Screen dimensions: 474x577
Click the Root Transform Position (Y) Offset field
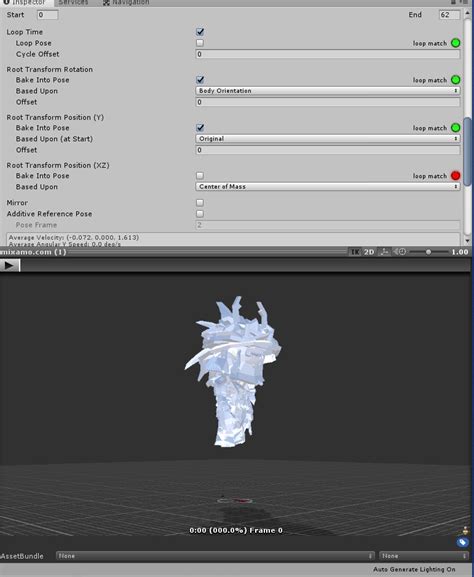328,150
